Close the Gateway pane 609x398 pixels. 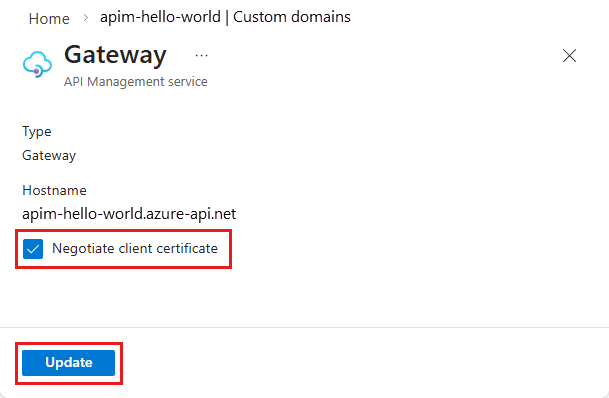click(x=569, y=56)
